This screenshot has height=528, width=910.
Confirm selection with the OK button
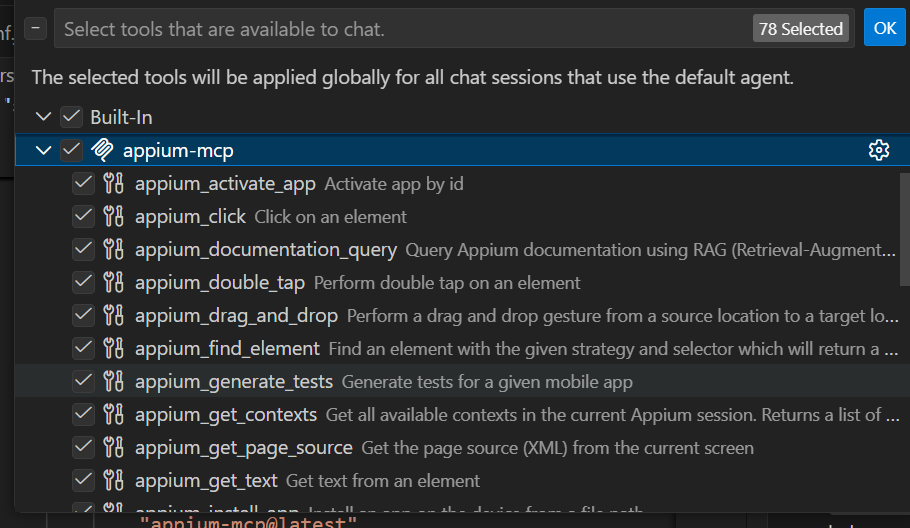tap(884, 29)
